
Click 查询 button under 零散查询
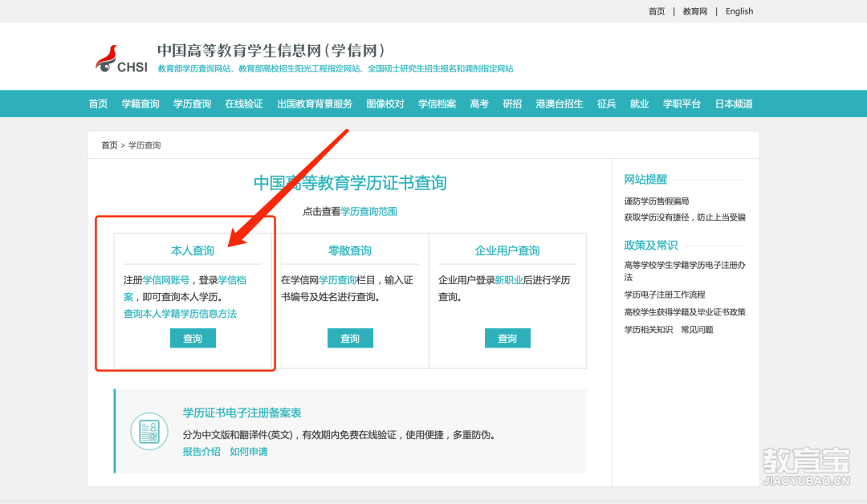350,338
